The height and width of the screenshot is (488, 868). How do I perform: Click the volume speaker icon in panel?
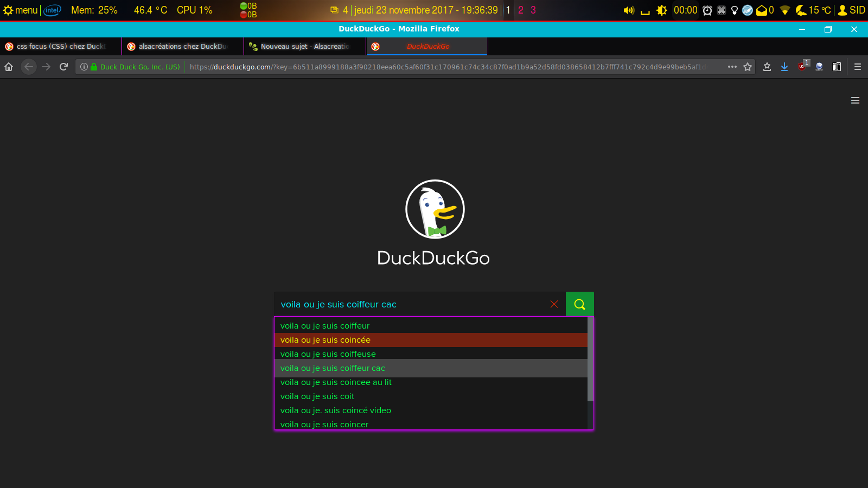click(x=629, y=10)
